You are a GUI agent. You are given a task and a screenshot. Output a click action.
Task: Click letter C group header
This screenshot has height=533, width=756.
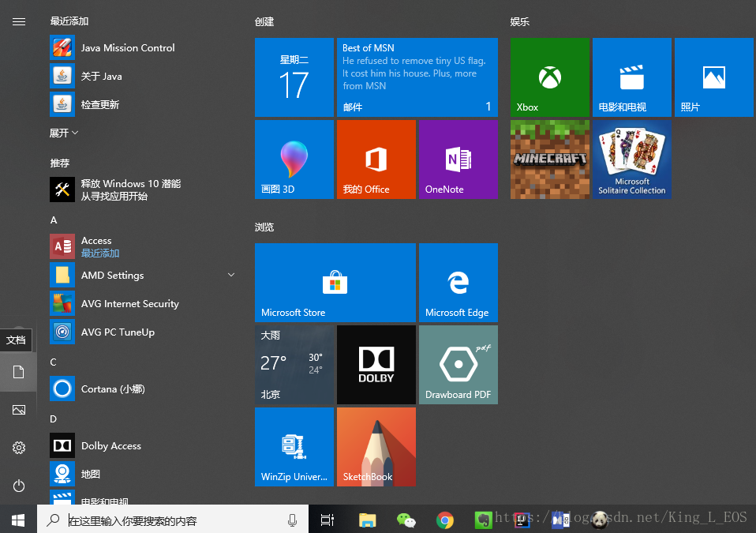tap(53, 362)
